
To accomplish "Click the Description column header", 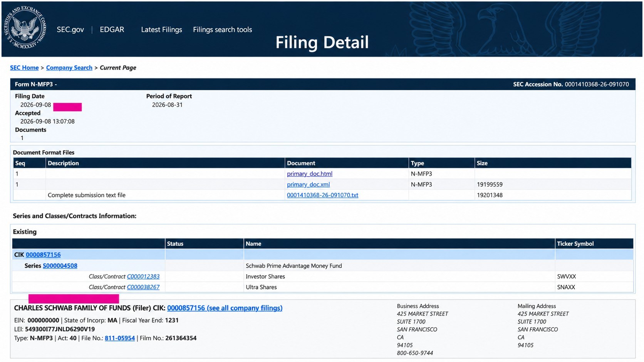I will coord(63,163).
